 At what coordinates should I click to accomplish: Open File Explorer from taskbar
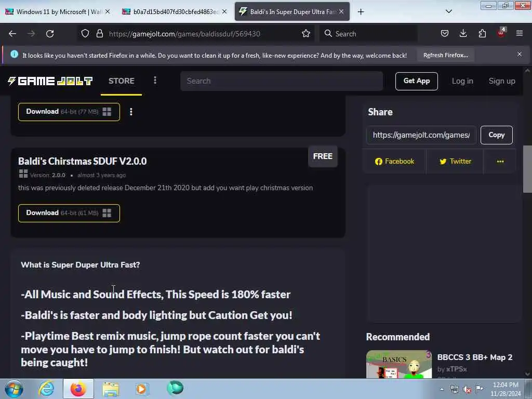coord(110,389)
